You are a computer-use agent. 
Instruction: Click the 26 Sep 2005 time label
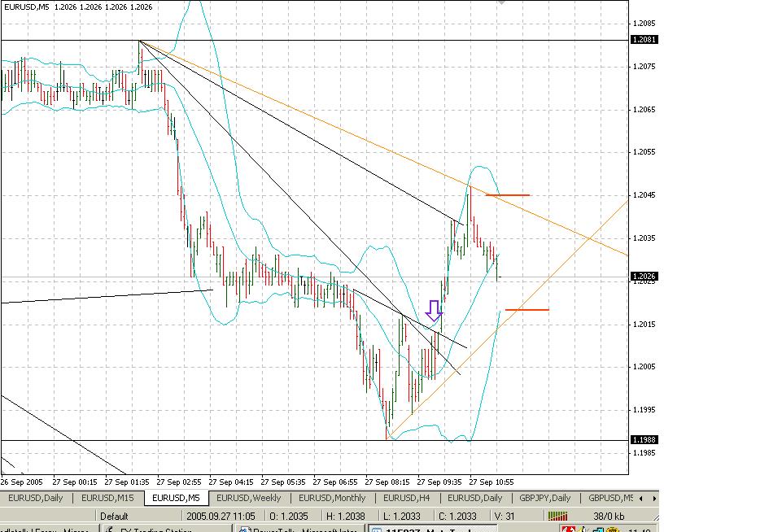tap(21, 482)
